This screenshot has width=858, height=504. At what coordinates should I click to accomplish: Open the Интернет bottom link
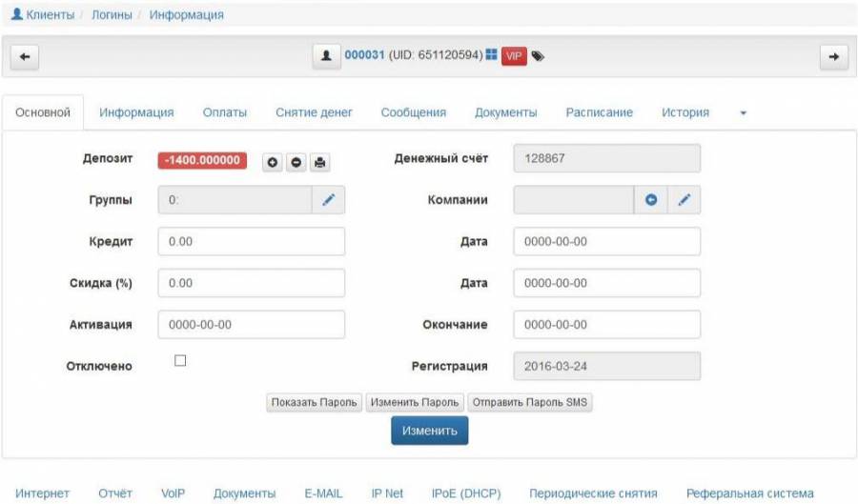42,494
